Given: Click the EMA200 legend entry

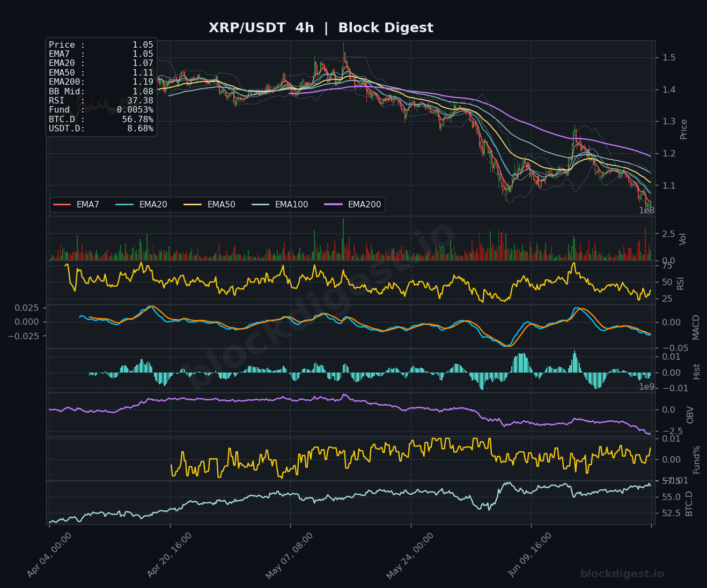Looking at the screenshot, I should [352, 205].
